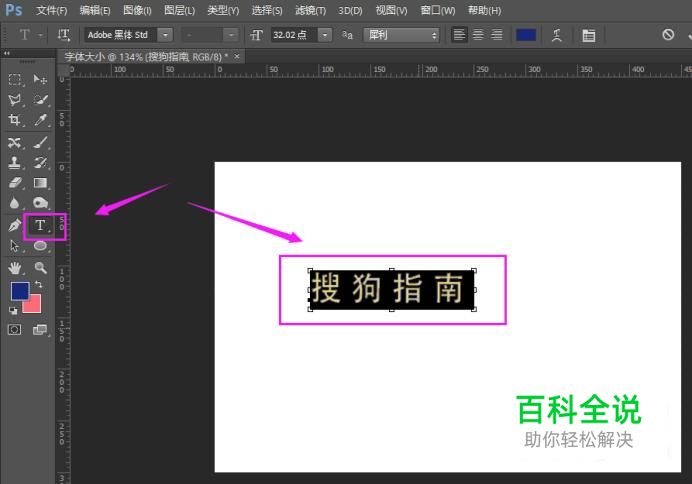Open the 图层(L) menu
The height and width of the screenshot is (484, 692).
tap(179, 10)
